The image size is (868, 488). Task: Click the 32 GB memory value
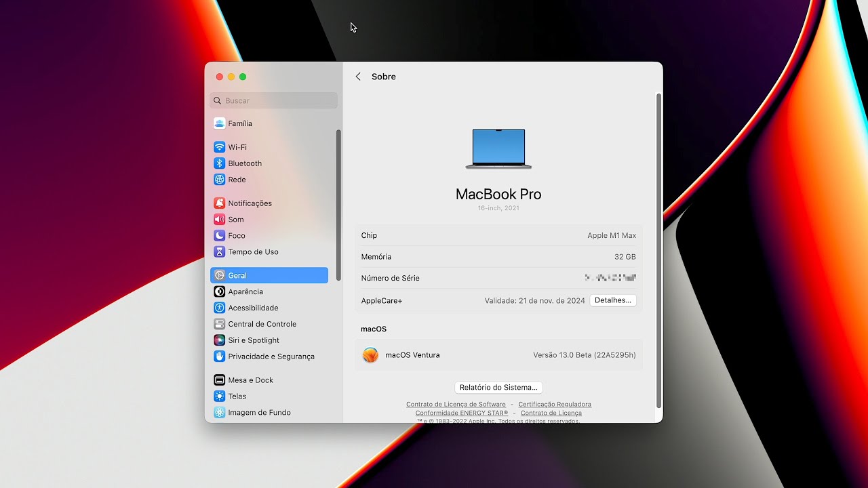(625, 257)
